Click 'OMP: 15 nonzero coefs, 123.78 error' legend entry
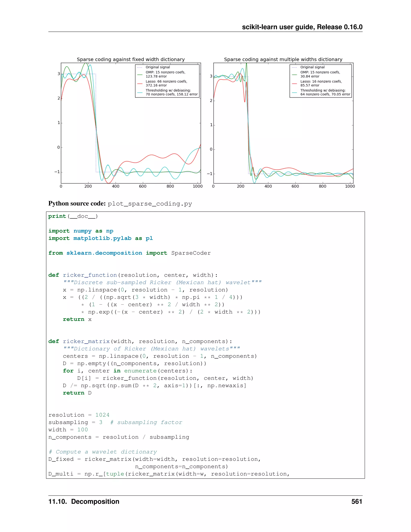Viewport: 411px width, 532px height. 162,74
